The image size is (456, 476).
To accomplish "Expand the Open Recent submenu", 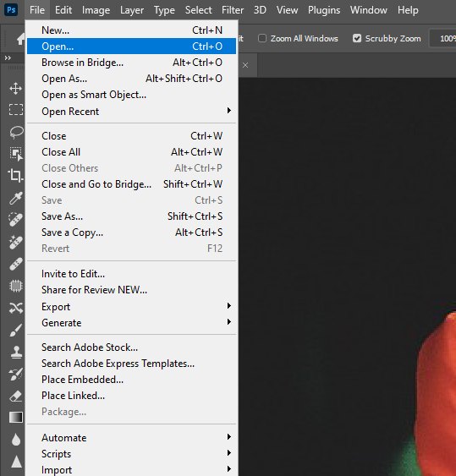I will [131, 112].
